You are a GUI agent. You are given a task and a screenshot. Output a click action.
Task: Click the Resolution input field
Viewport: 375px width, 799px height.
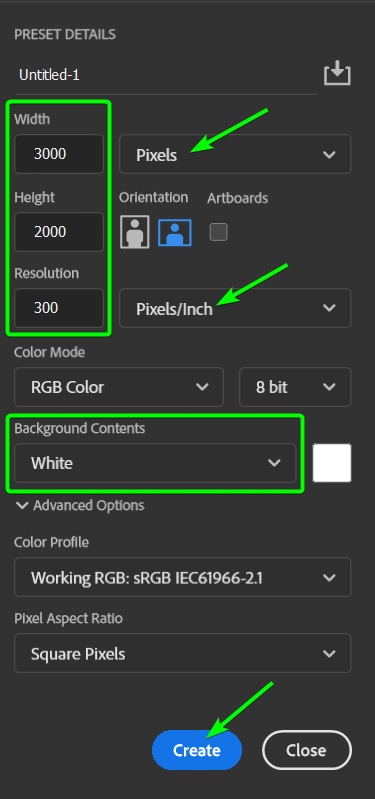pyautogui.click(x=59, y=308)
